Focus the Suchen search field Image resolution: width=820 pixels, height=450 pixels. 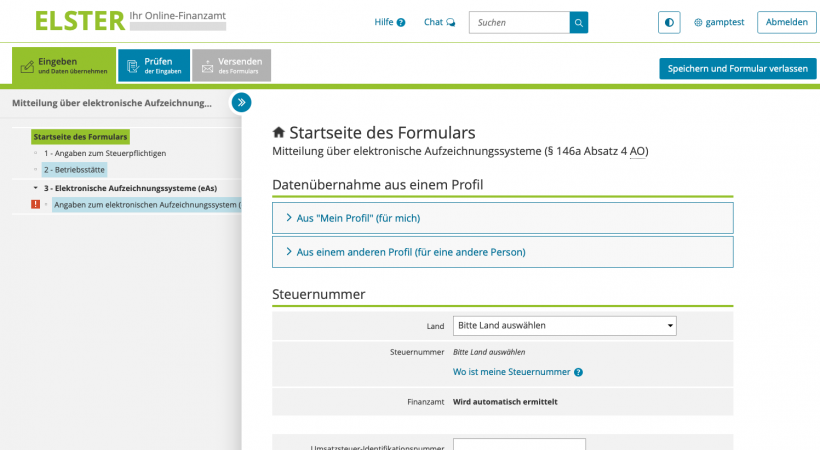[519, 22]
